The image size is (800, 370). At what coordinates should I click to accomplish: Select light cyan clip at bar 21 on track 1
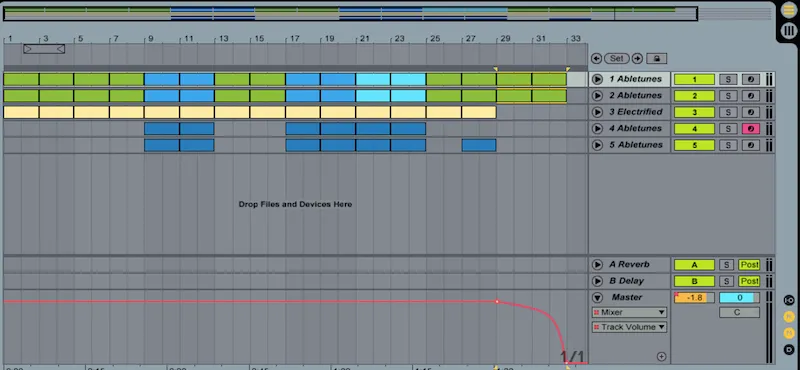373,79
